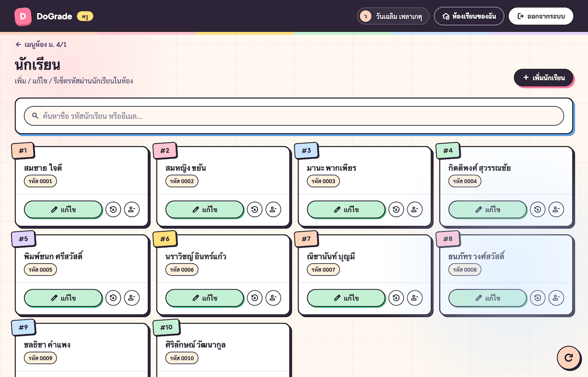Go back via เมนูห้อง ม. 4/1 link
588x377 pixels.
coord(41,44)
